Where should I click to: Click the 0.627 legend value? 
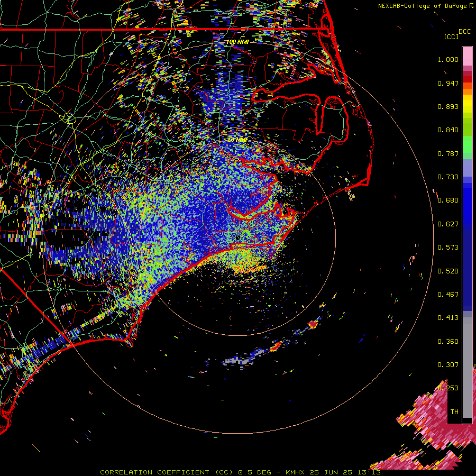[x=448, y=224]
